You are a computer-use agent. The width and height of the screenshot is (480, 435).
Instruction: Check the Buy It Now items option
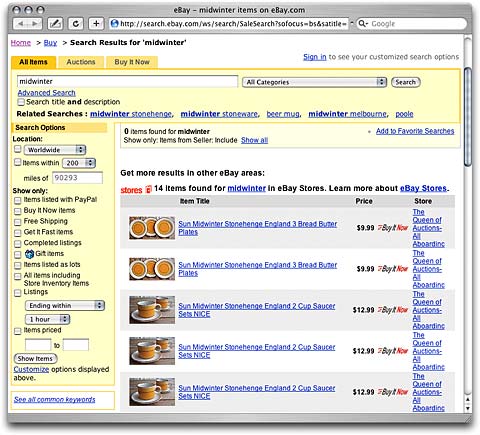point(17,211)
